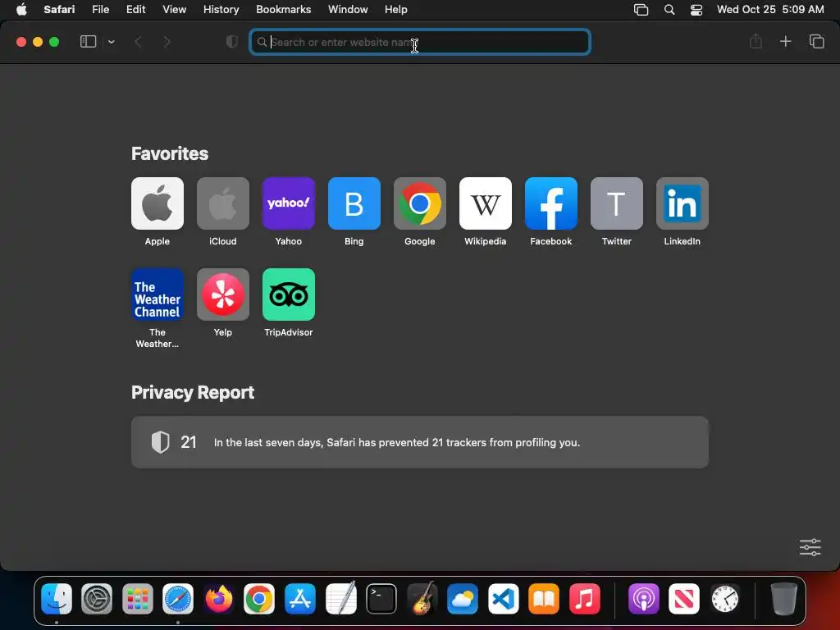The width and height of the screenshot is (840, 630).
Task: Open the Apple logo system menu
Action: pyautogui.click(x=21, y=9)
